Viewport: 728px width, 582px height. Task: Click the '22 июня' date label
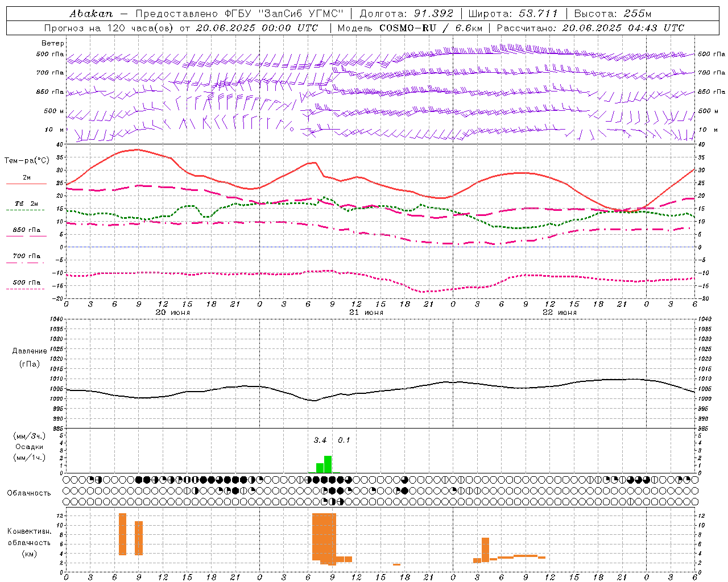[560, 313]
